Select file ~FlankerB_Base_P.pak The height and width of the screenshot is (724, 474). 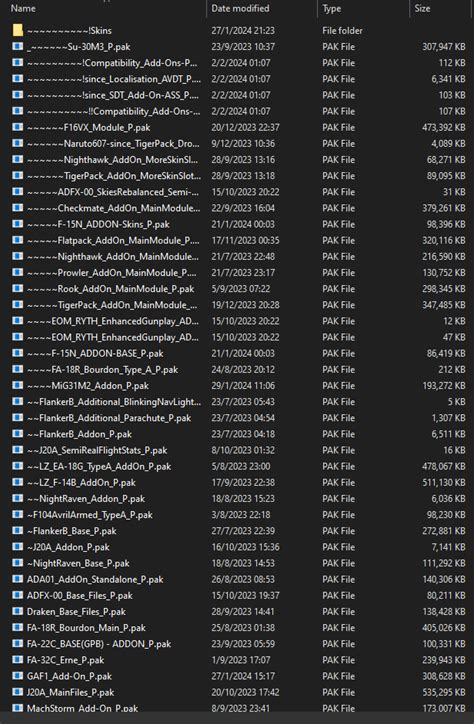coord(72,531)
